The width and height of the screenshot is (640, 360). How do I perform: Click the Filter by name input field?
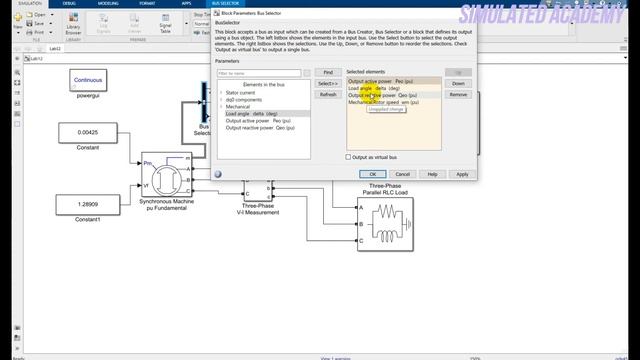(259, 73)
